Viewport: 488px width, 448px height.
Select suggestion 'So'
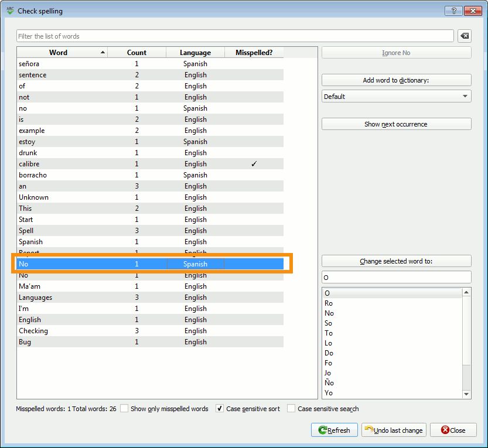click(392, 323)
